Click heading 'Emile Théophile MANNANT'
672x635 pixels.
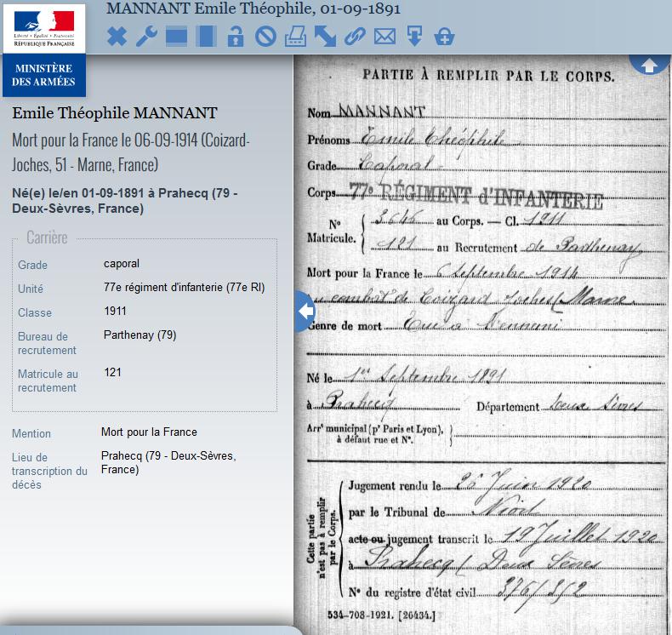115,113
